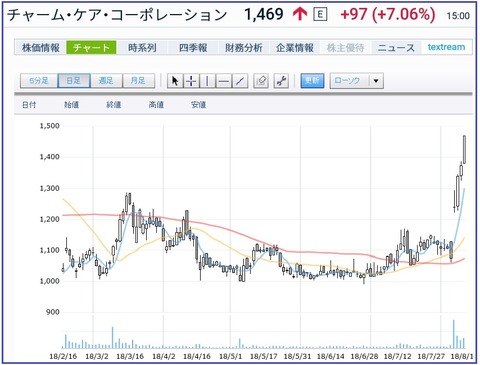Open the 財務分析 tab
Screen dimensions: 480x365
[x=244, y=47]
